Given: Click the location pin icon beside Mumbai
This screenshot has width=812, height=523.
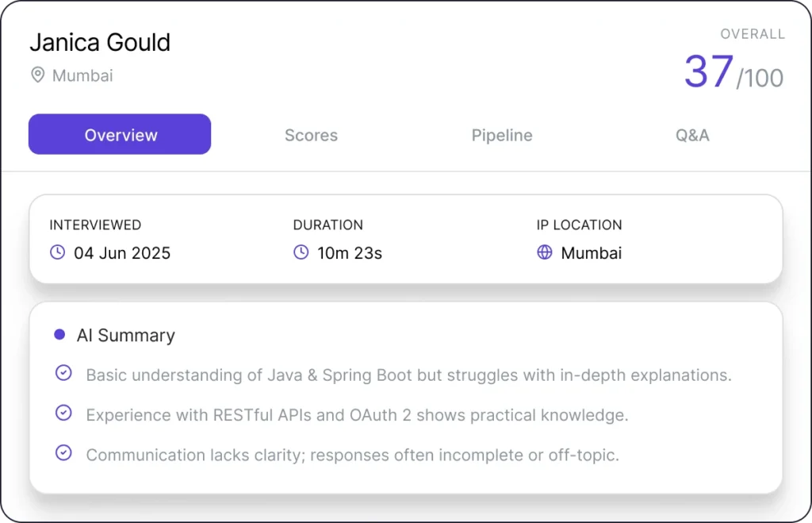Looking at the screenshot, I should point(37,75).
